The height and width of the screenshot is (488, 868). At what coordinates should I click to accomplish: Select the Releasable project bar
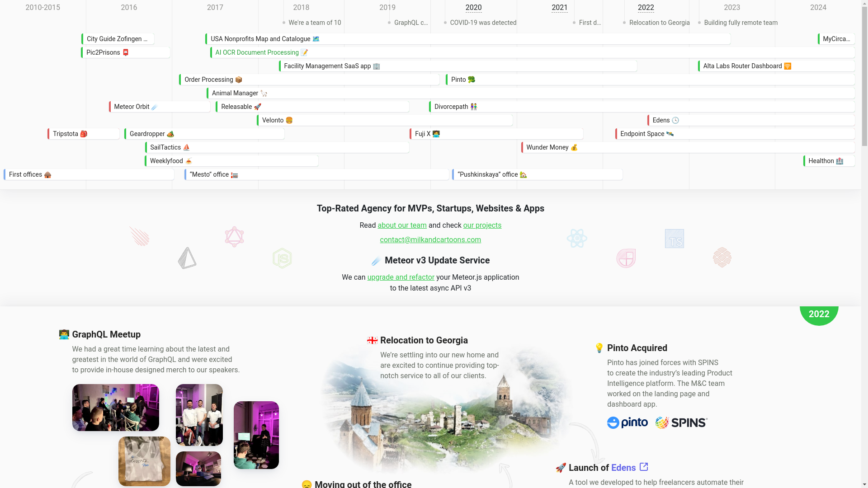point(312,107)
